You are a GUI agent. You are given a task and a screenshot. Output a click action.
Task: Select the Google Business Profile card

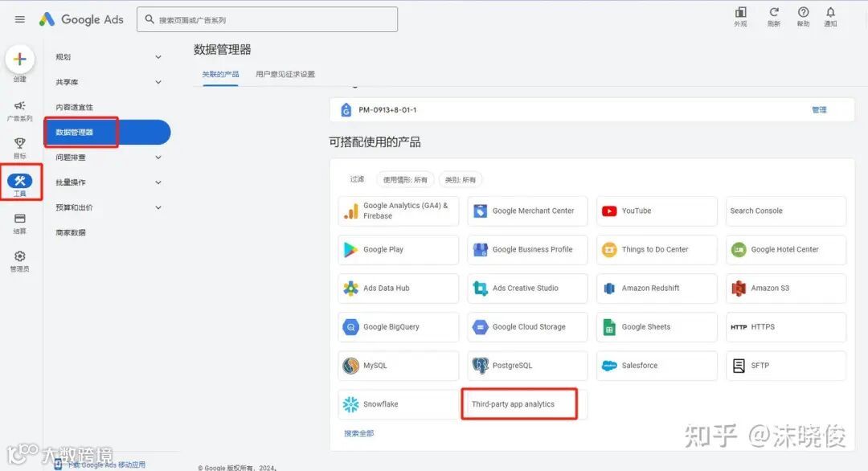(527, 250)
